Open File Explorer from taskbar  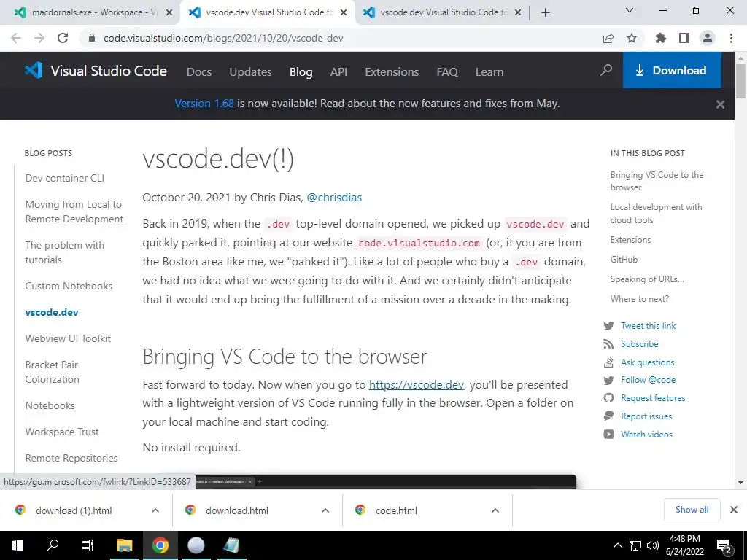pos(124,545)
